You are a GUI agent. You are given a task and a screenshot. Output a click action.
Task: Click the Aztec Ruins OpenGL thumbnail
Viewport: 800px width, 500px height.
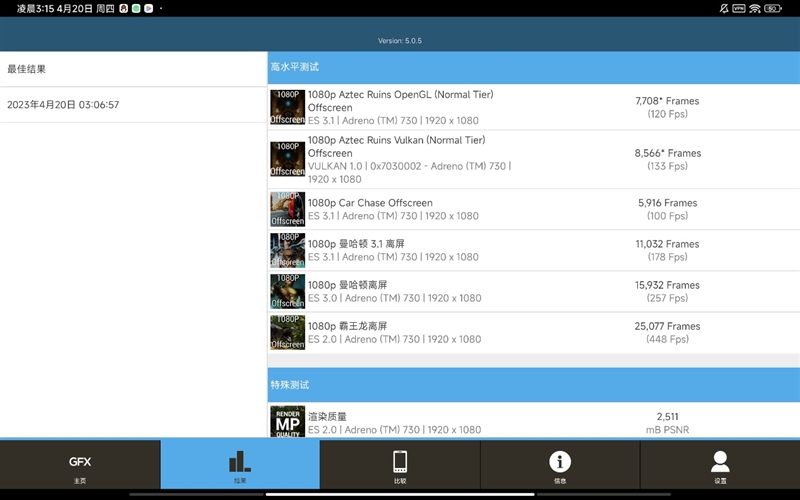287,107
